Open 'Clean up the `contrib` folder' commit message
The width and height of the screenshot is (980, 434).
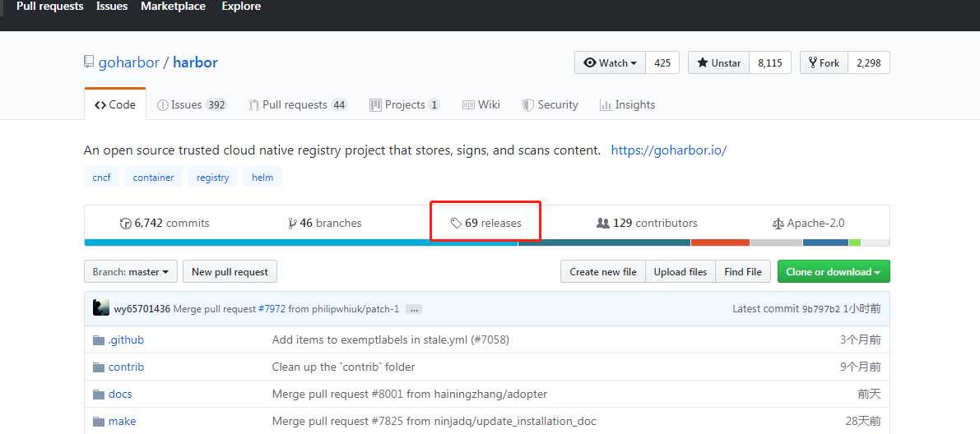click(343, 367)
